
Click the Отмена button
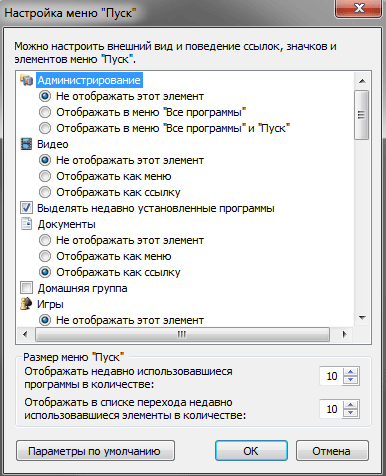point(332,451)
